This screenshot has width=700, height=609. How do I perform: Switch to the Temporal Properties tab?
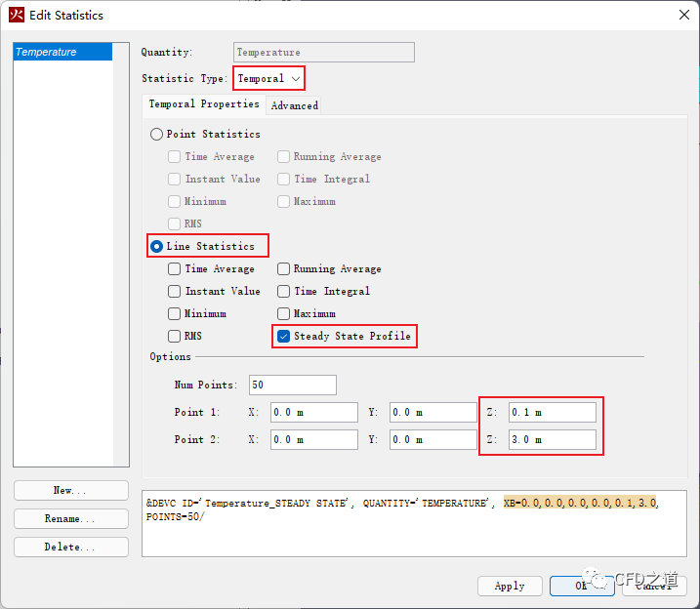[204, 104]
